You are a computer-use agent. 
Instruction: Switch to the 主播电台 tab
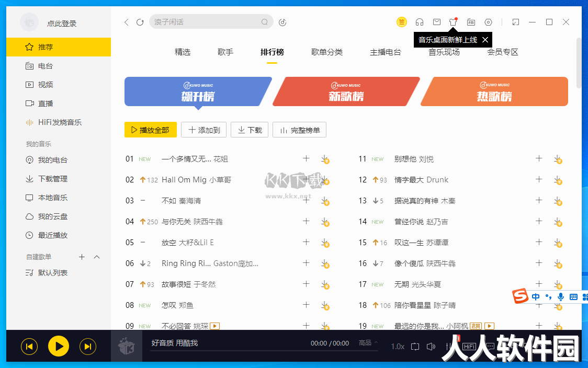pos(386,52)
